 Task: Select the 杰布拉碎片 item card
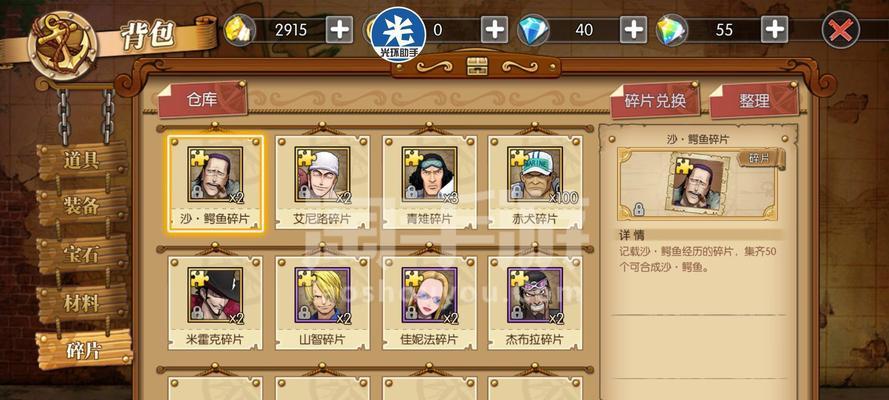click(x=535, y=303)
